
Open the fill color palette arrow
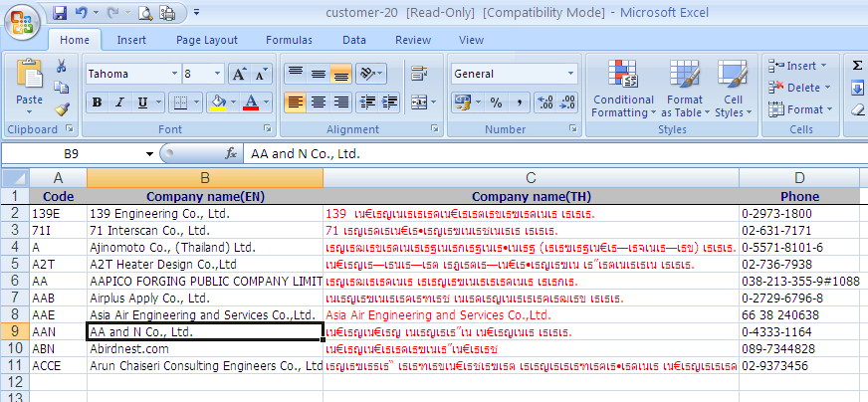[x=233, y=102]
